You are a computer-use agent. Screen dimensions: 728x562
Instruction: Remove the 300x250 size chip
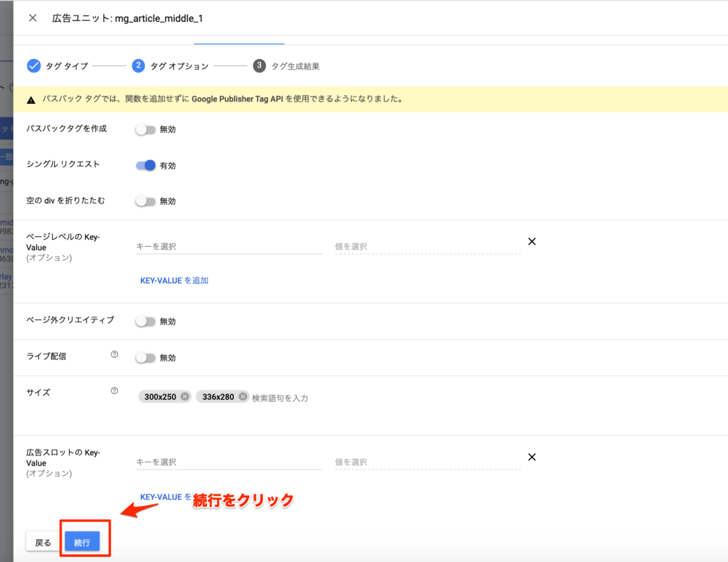pos(185,396)
